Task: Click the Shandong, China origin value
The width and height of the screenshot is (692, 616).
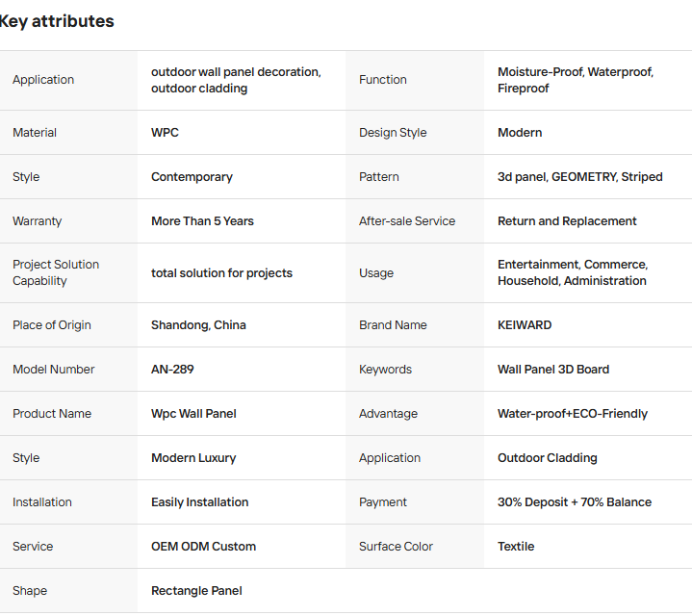Action: click(x=198, y=325)
